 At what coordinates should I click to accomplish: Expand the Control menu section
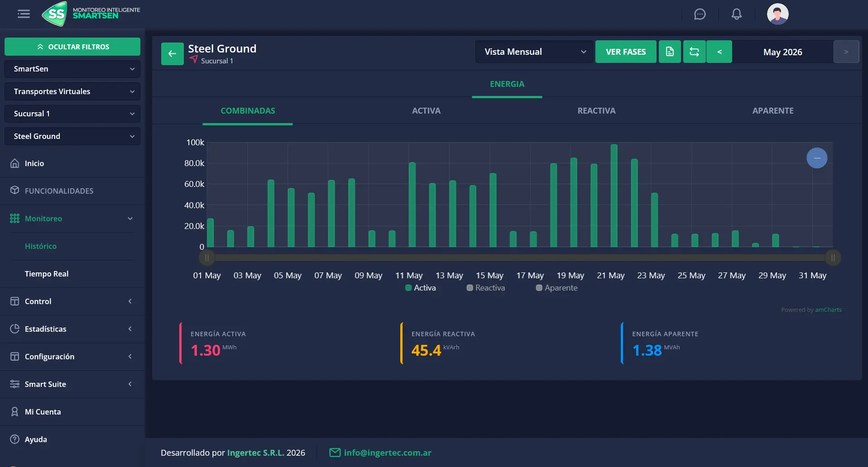130,301
